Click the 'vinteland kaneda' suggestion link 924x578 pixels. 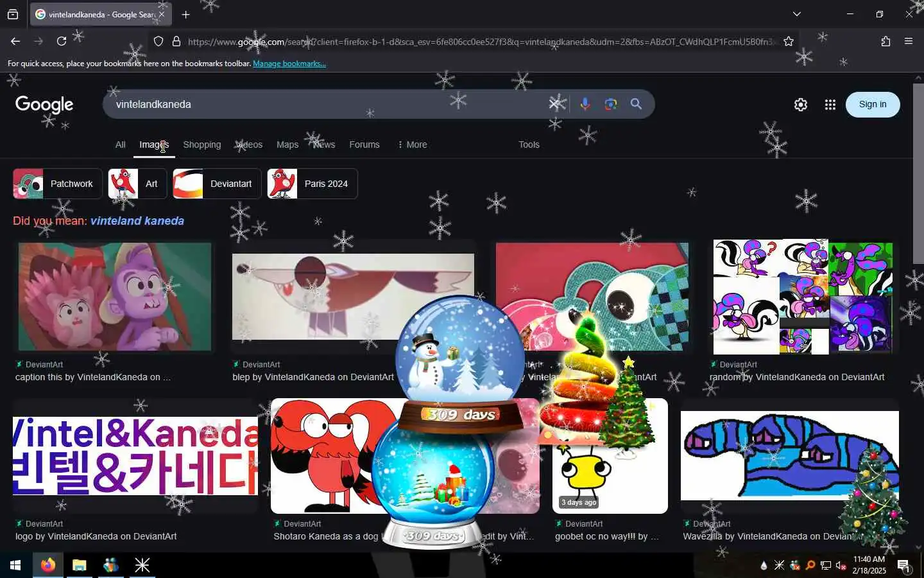click(x=137, y=221)
